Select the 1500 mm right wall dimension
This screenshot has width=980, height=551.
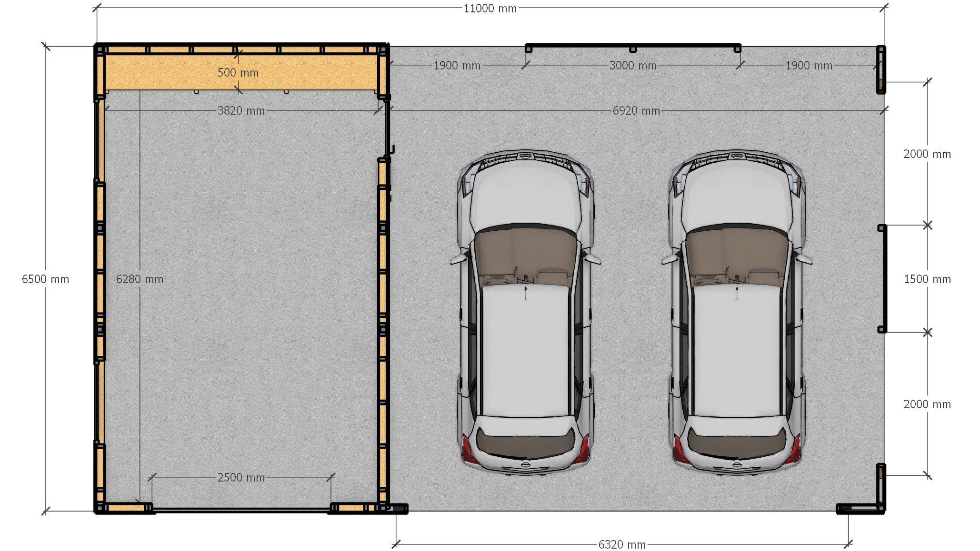coord(927,279)
